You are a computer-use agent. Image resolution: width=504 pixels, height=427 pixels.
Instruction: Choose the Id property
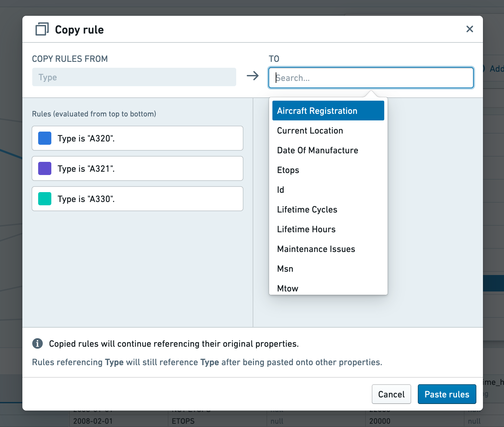(328, 189)
